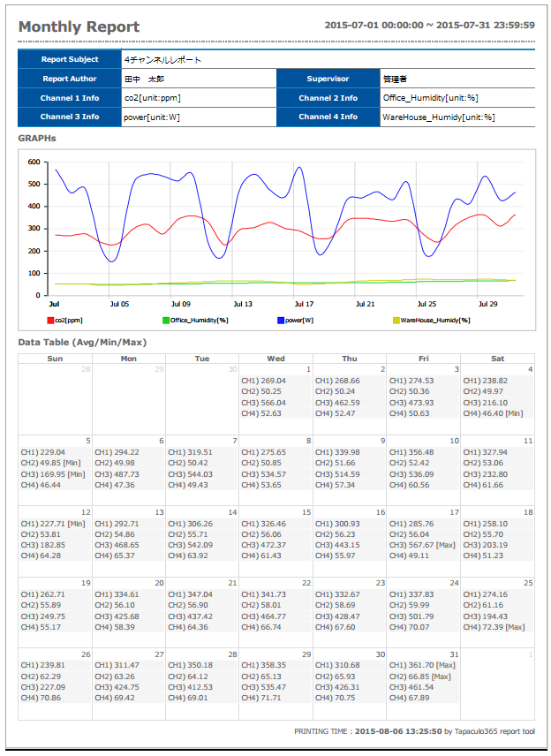This screenshot has width=551, height=756.
Task: Click "CH1) 239.81" on day 26
Action: (x=43, y=665)
